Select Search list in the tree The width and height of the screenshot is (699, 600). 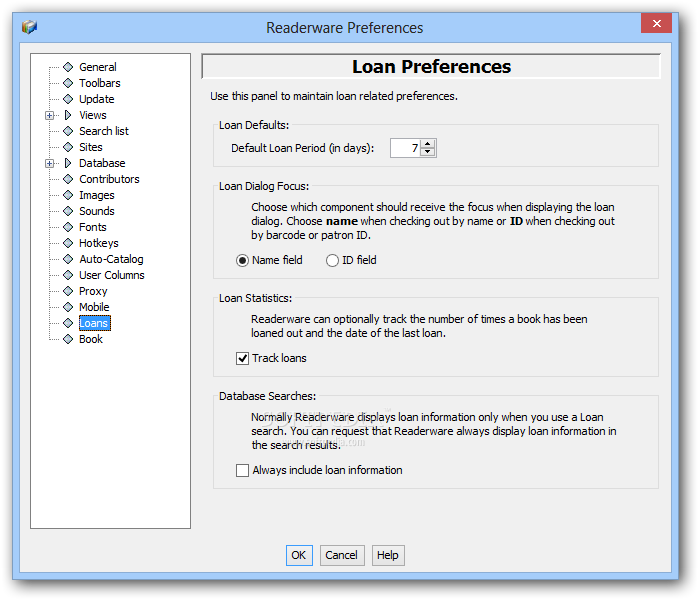coord(104,131)
